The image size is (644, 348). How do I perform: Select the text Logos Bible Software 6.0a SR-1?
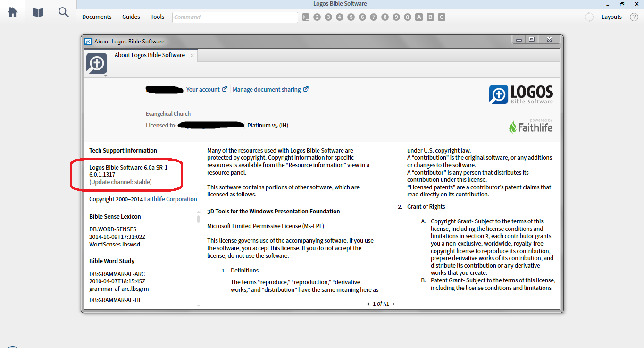[128, 167]
